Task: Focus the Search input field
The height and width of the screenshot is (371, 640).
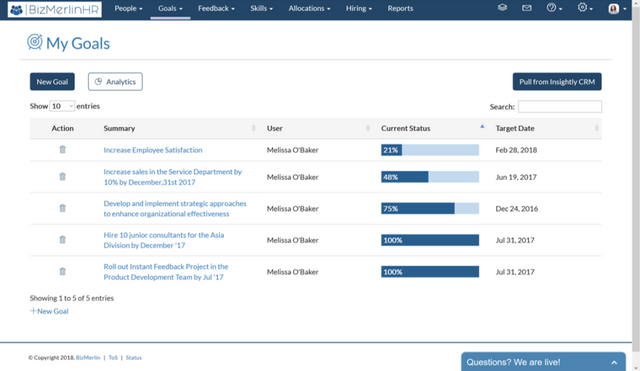Action: click(560, 107)
